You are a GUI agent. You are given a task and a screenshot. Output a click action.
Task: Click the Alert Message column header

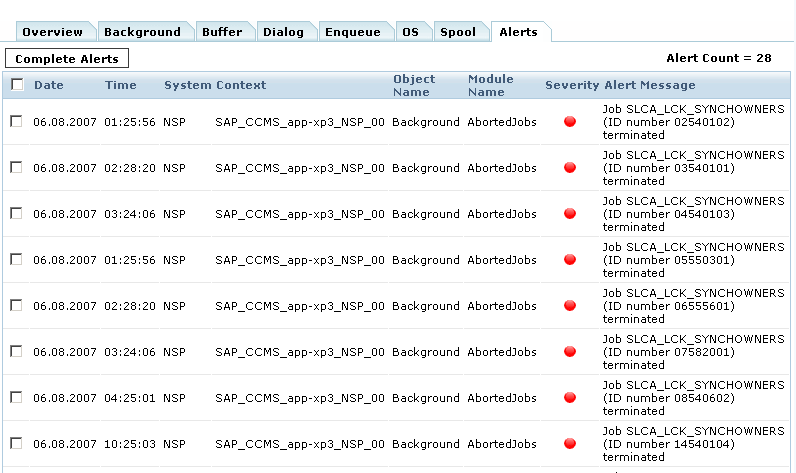(x=649, y=85)
